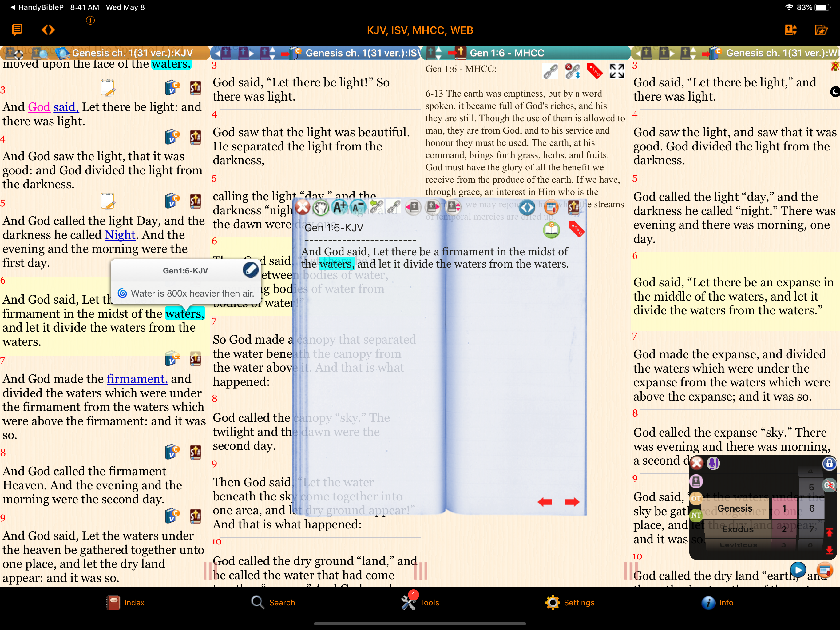
Task: Click the green-arrow chain link icon in popup
Action: pos(376,207)
